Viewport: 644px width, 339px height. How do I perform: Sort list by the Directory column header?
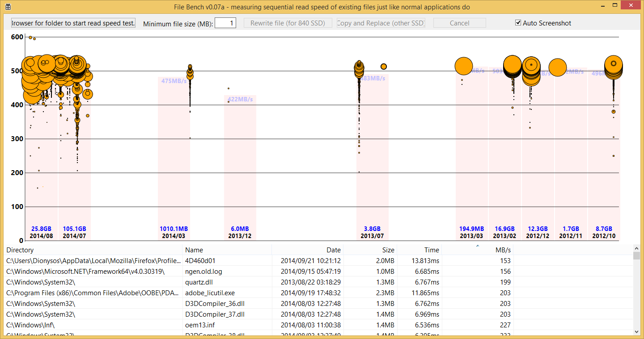(93, 250)
